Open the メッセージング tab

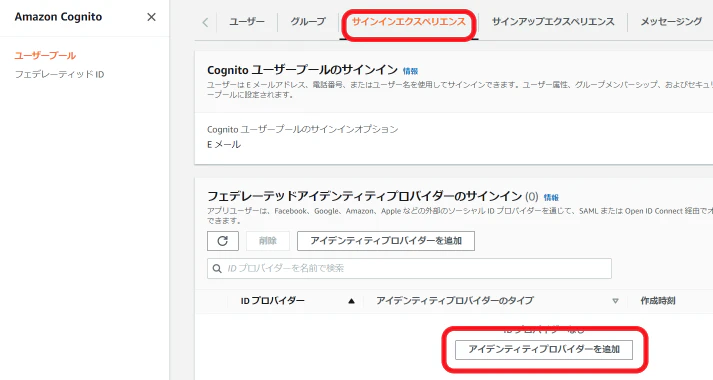click(x=671, y=21)
